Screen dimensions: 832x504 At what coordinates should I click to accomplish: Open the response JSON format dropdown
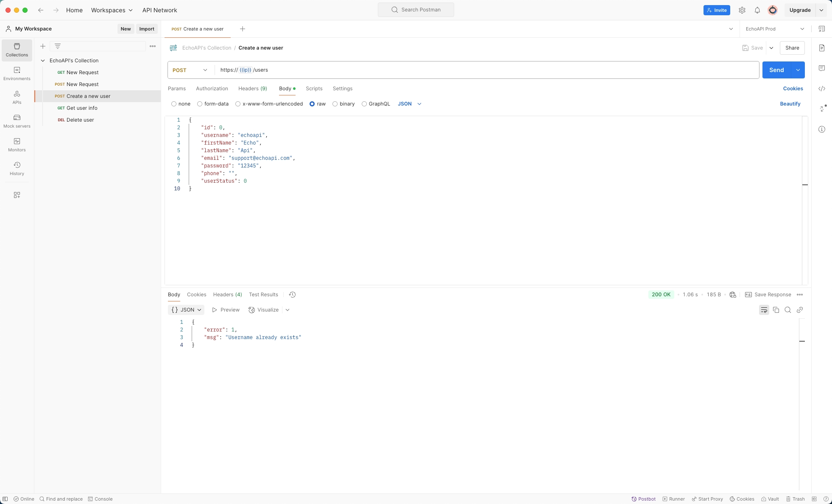[186, 310]
